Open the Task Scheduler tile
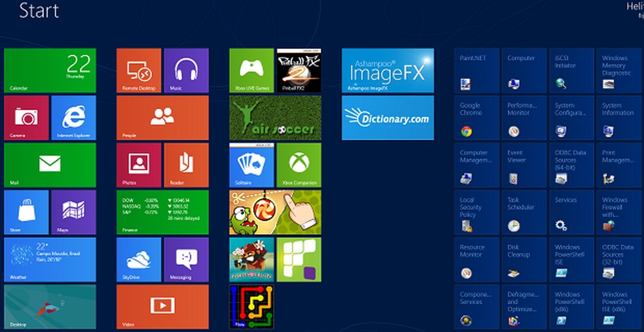 coord(524,212)
